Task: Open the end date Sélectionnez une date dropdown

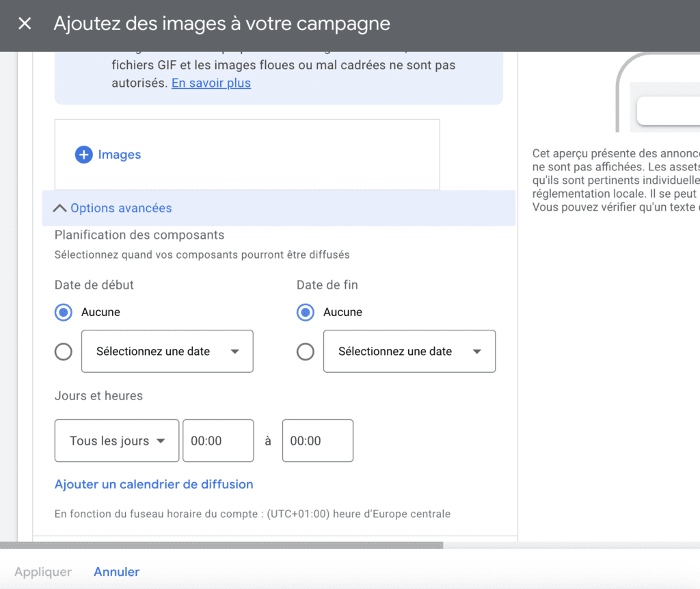Action: (409, 352)
